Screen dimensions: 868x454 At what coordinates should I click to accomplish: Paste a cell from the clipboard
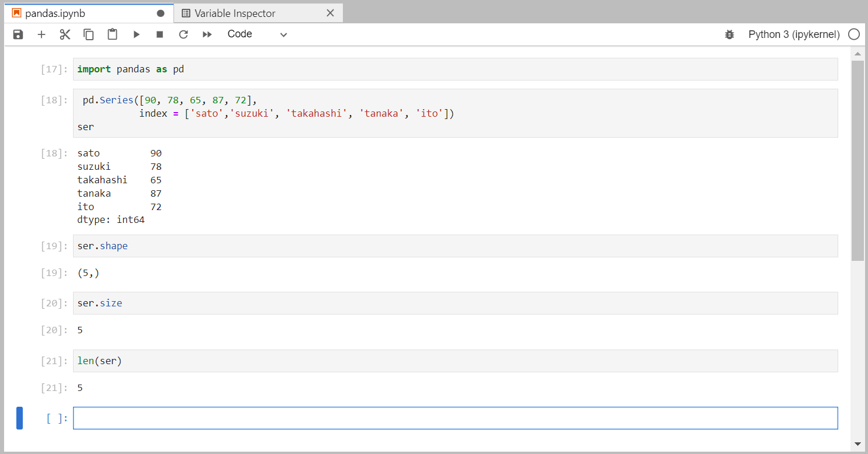tap(112, 34)
